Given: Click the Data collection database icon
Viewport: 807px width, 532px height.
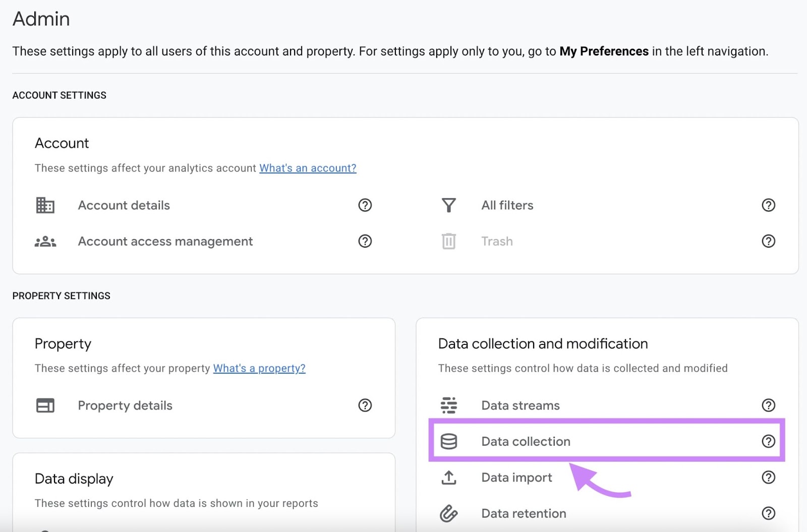Looking at the screenshot, I should point(449,441).
